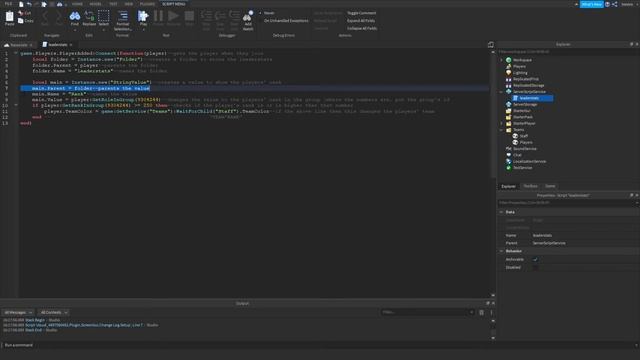The height and width of the screenshot is (360, 640).
Task: Click the output Filter text field
Action: (x=427, y=312)
